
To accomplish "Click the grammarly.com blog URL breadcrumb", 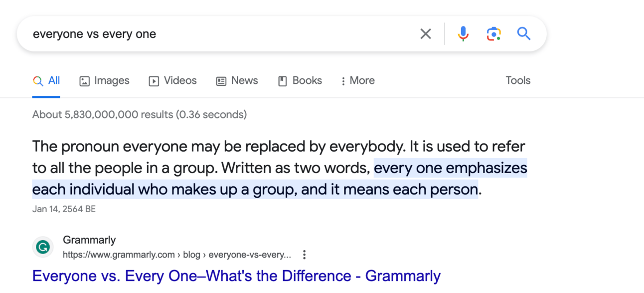I will click(177, 255).
